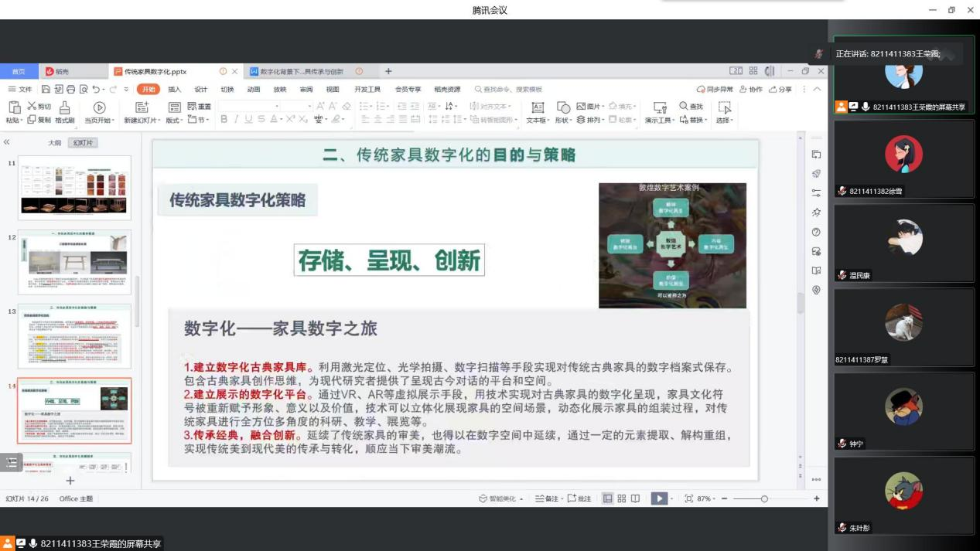
Task: Toggle Subscript formatting
Action: 304,120
